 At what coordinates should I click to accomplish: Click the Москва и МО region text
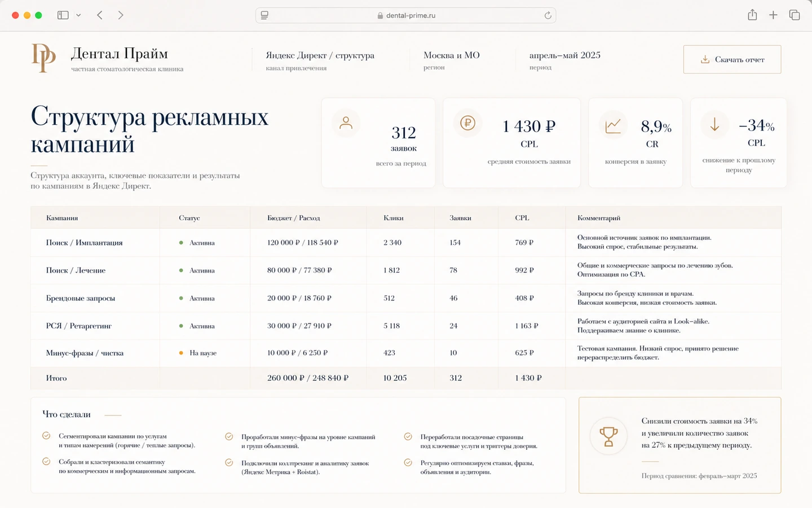point(452,55)
